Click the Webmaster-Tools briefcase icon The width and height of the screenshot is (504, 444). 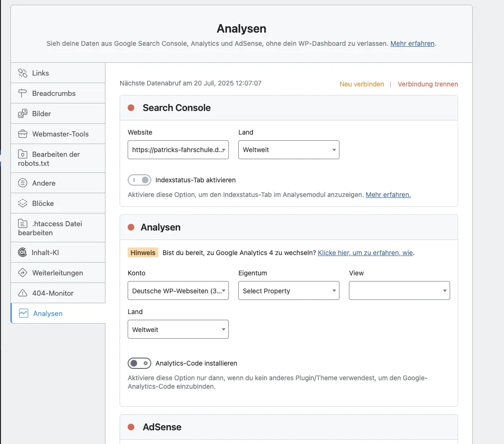[x=23, y=134]
